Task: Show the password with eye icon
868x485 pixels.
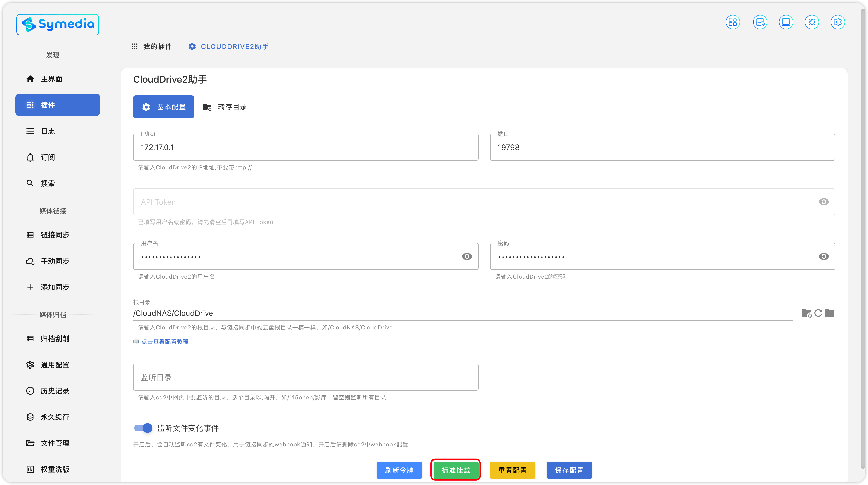Action: coord(823,256)
